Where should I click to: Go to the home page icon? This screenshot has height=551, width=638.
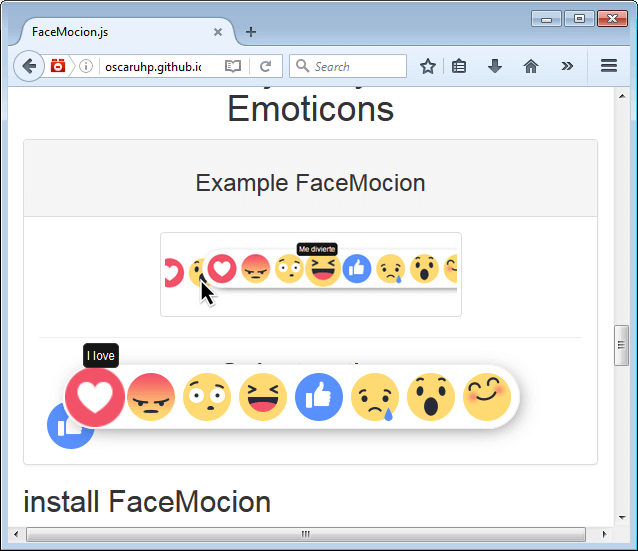pos(531,66)
